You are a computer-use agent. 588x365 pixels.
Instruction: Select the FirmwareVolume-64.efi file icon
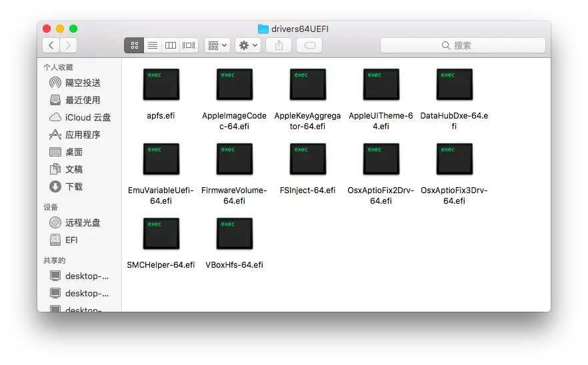235,159
